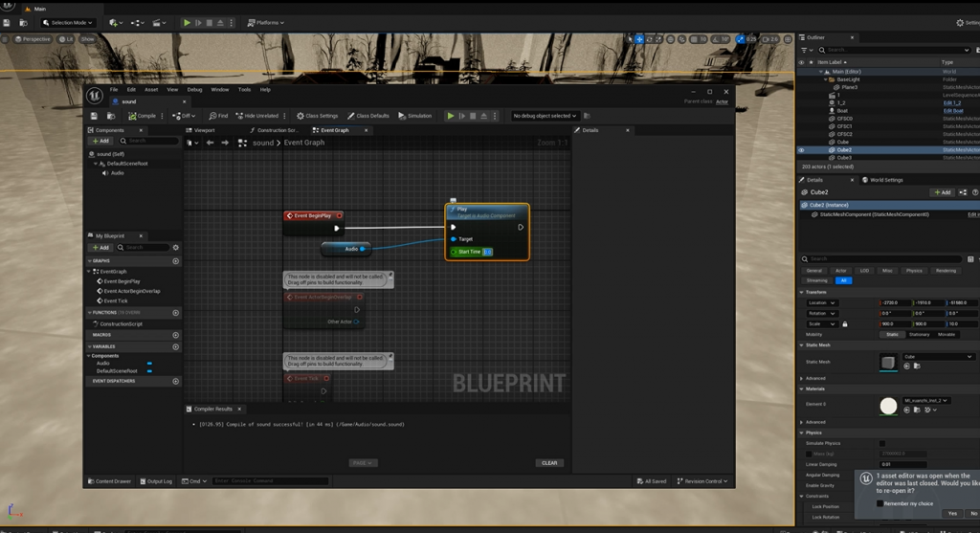
Task: Navigate forward in graph history
Action: (x=225, y=143)
